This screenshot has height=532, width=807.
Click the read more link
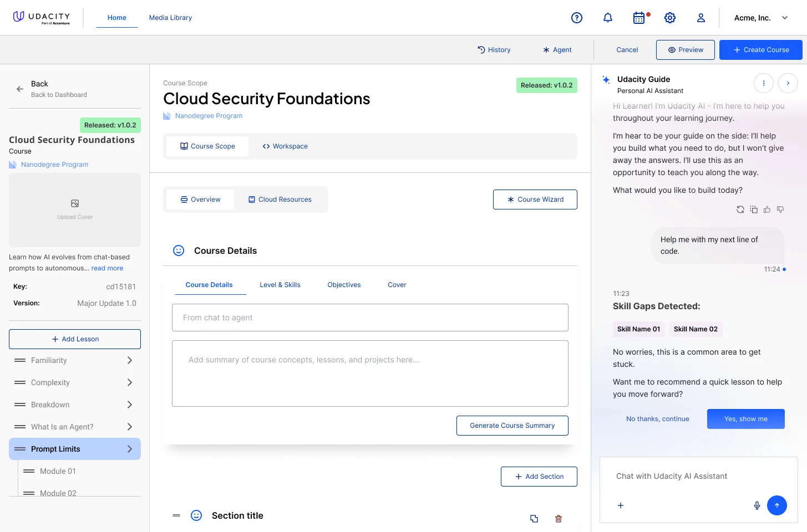[x=107, y=268]
